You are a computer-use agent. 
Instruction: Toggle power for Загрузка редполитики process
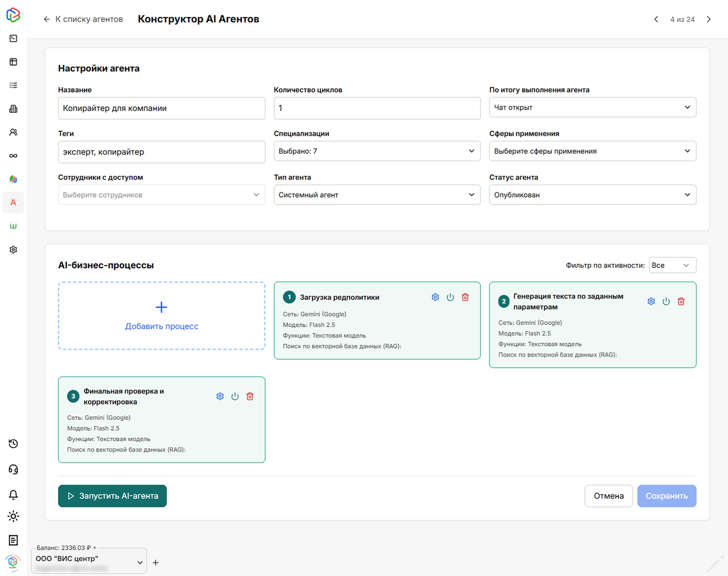450,297
